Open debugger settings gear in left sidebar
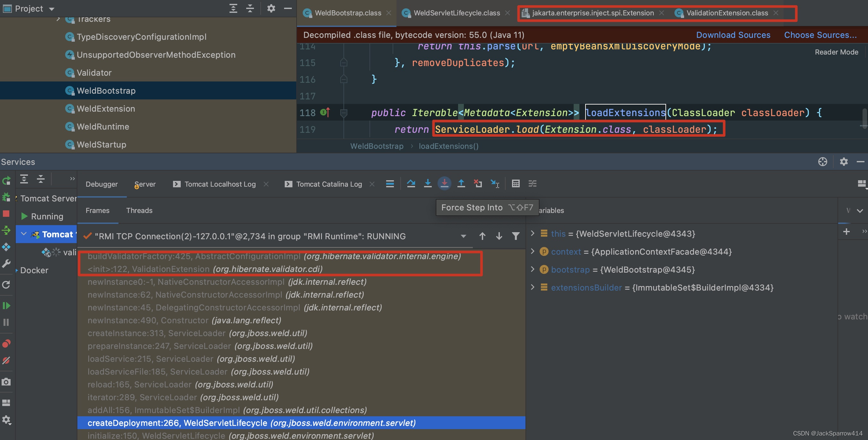This screenshot has width=868, height=440. [x=6, y=420]
